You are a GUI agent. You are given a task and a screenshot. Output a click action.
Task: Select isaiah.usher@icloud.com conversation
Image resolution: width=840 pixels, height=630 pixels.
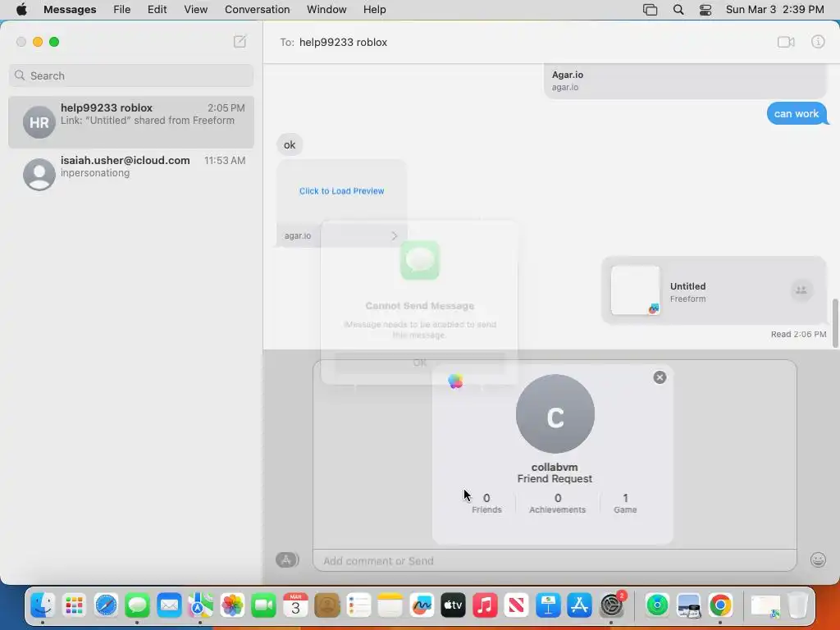(130, 173)
